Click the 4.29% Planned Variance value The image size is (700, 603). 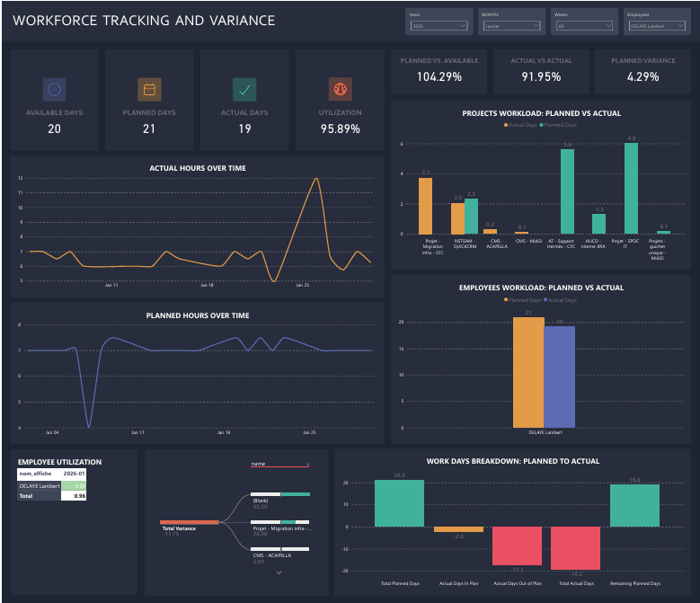pyautogui.click(x=642, y=76)
